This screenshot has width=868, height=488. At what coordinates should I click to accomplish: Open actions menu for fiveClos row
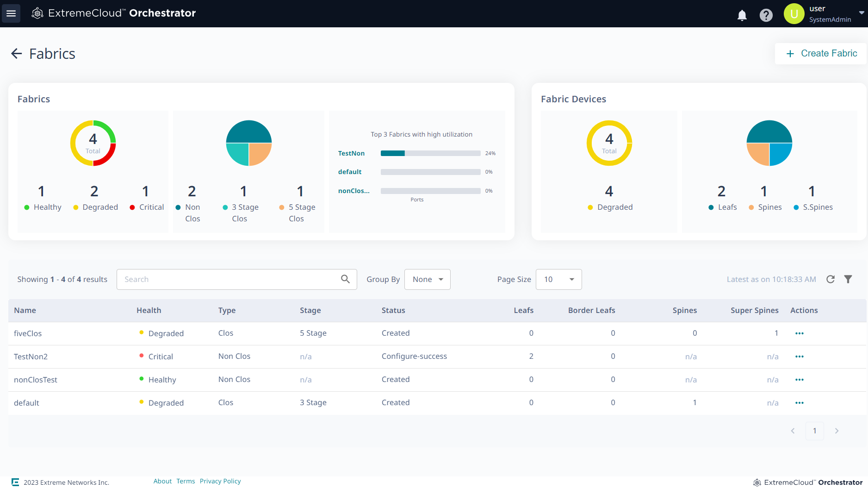click(799, 333)
